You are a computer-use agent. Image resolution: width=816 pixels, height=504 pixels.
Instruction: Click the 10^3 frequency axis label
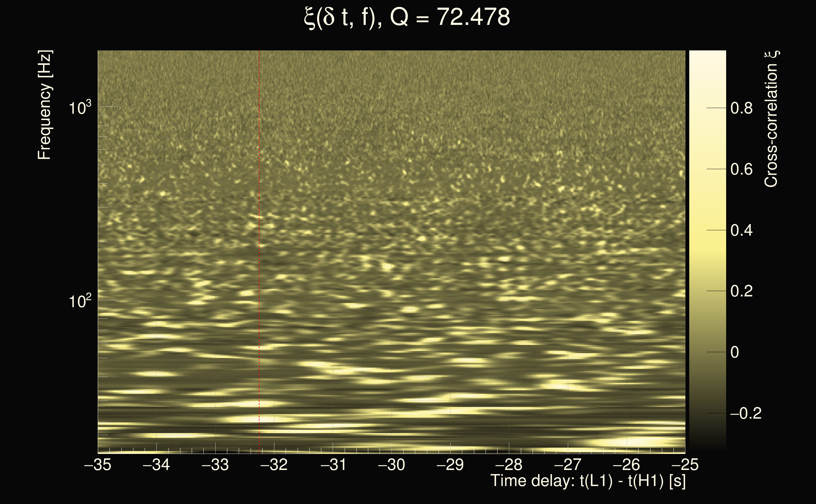pyautogui.click(x=80, y=108)
